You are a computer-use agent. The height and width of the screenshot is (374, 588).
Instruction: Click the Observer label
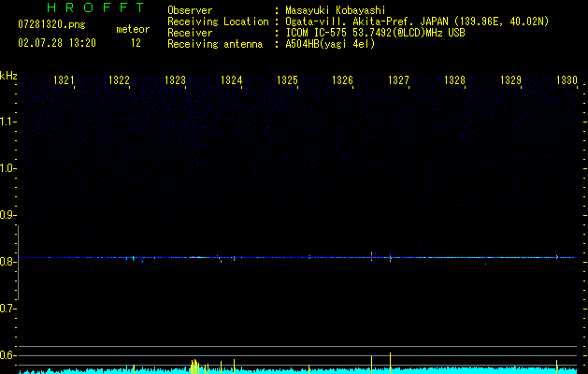(x=190, y=10)
